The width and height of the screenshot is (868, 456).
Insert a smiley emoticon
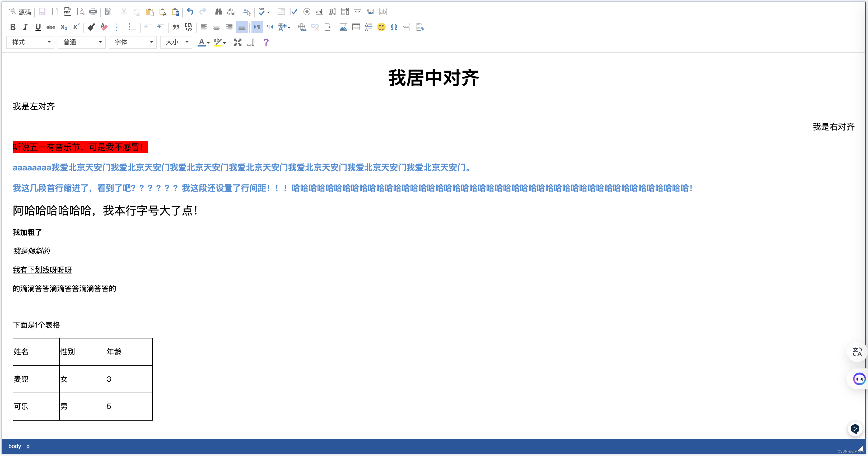pyautogui.click(x=381, y=27)
